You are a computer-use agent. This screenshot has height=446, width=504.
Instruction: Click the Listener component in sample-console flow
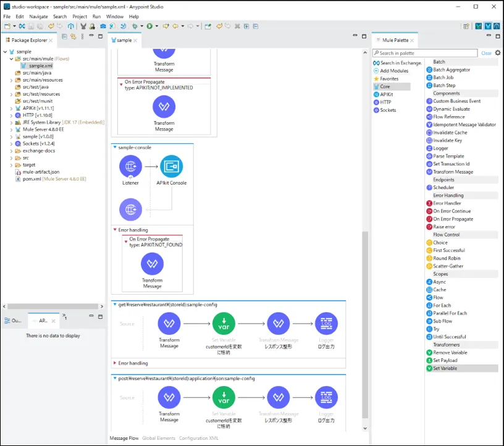[130, 167]
